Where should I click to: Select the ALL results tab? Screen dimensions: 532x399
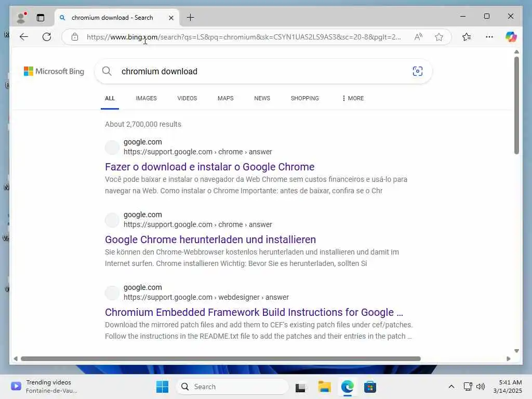click(x=110, y=98)
